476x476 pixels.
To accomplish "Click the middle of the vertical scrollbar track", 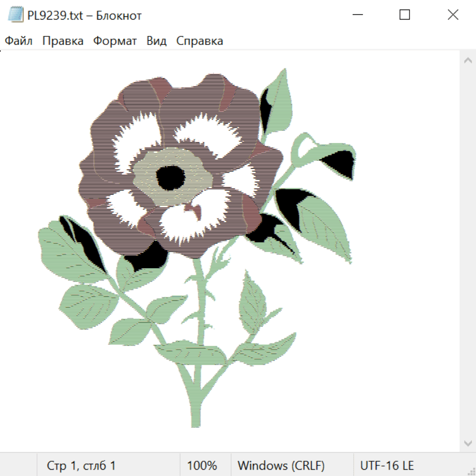I will 468,252.
